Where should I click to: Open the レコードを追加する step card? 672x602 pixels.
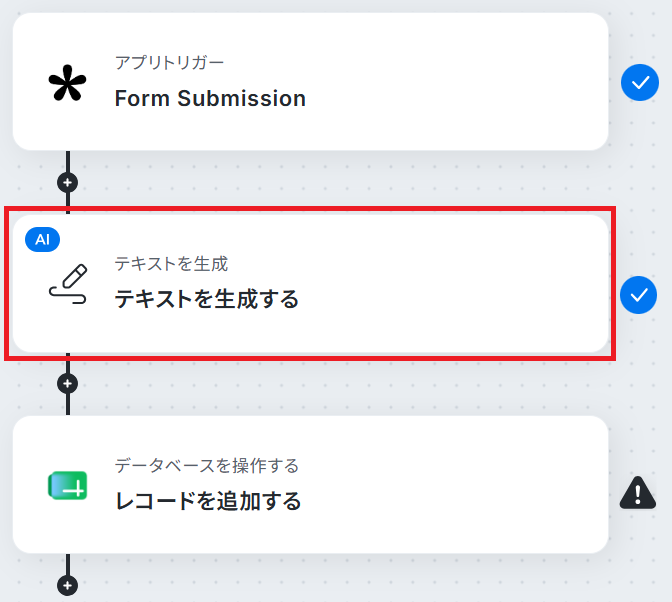311,485
